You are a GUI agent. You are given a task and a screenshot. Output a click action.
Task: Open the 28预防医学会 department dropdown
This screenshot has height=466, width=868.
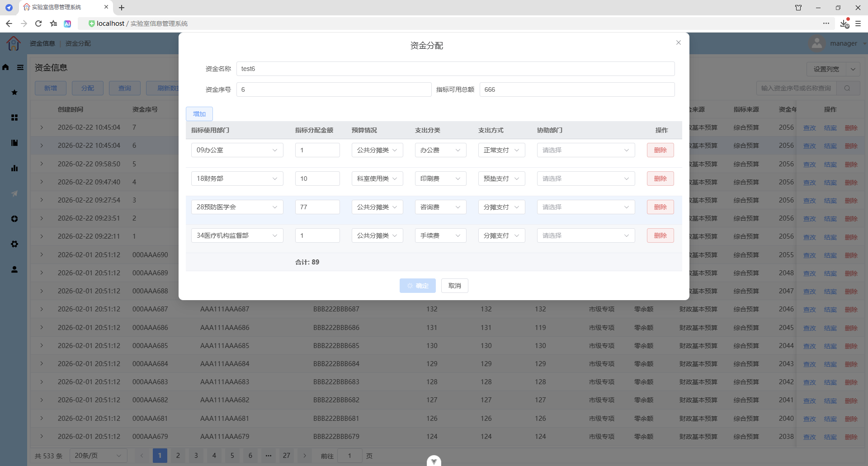(x=237, y=207)
